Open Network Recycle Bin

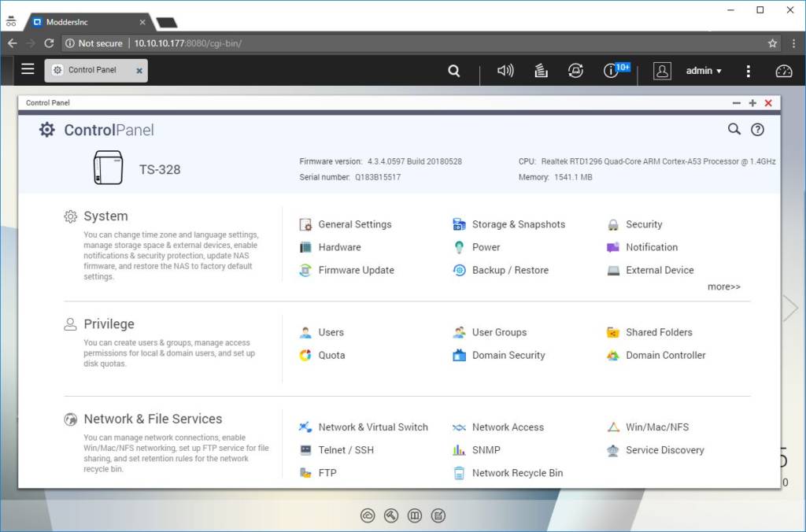click(x=508, y=473)
